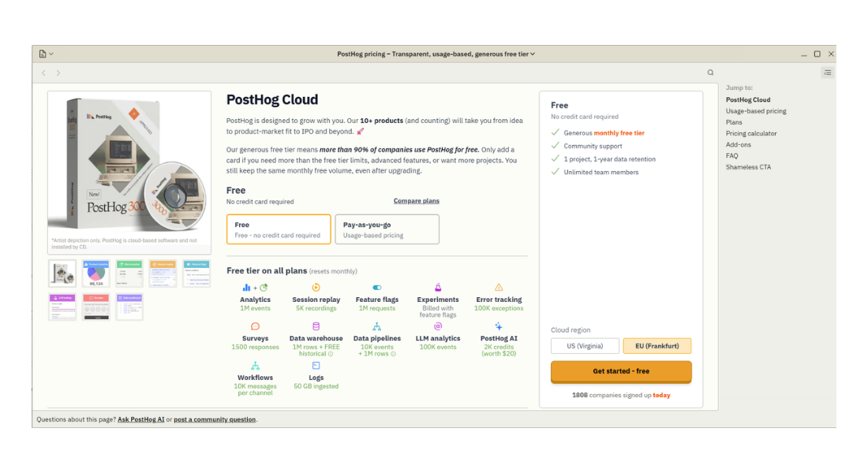Image resolution: width=868 pixels, height=473 pixels.
Task: Click the info icon beside + 1M rows
Action: click(394, 354)
